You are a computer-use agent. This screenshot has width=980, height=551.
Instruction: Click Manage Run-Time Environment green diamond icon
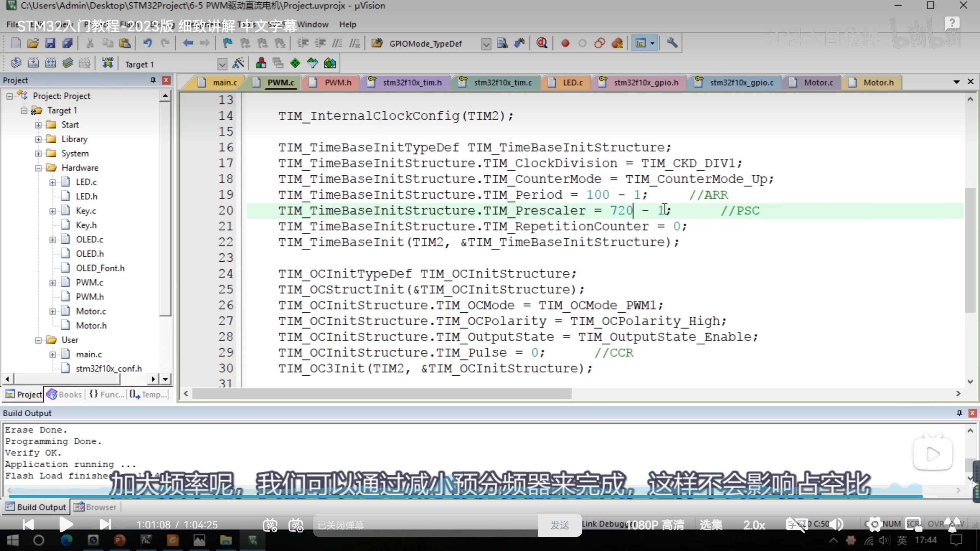coord(295,63)
